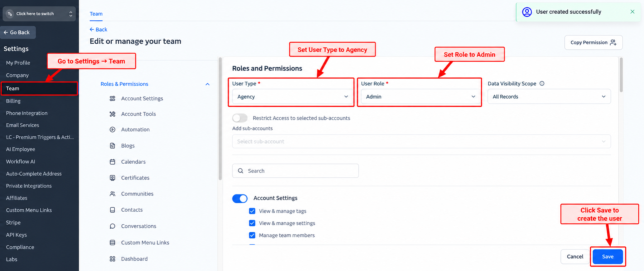
Task: Click the Certificates badge icon
Action: (112, 178)
